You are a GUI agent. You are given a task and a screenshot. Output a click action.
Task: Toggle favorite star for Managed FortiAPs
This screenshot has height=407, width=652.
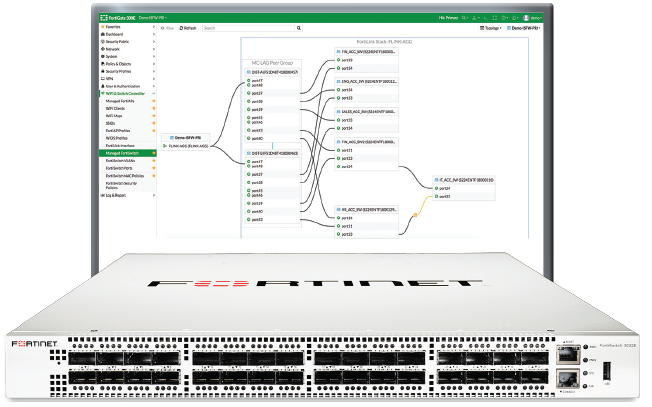pyautogui.click(x=153, y=101)
